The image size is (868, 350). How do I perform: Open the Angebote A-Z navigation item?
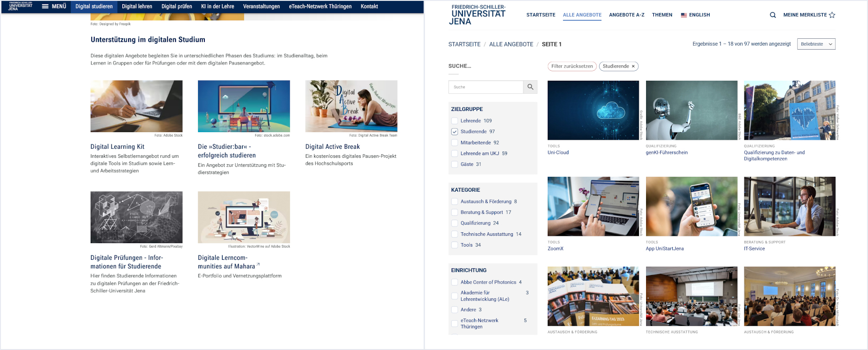[x=626, y=15]
